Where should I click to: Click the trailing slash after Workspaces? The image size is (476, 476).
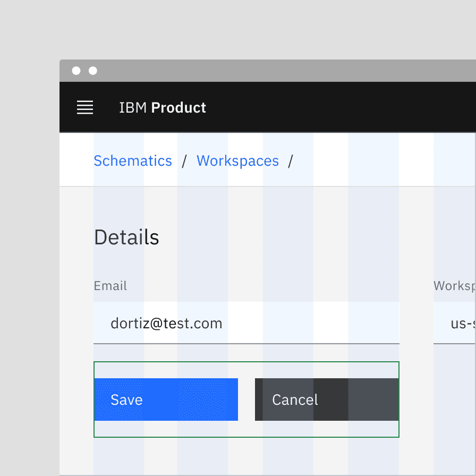click(x=291, y=161)
